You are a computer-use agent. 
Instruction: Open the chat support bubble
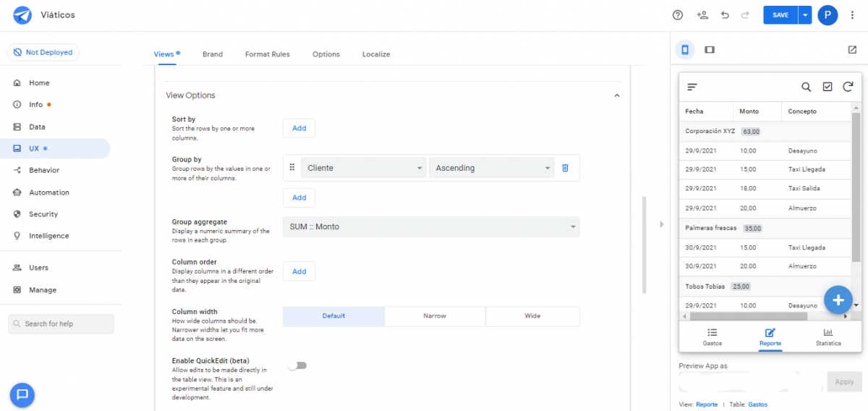tap(22, 394)
